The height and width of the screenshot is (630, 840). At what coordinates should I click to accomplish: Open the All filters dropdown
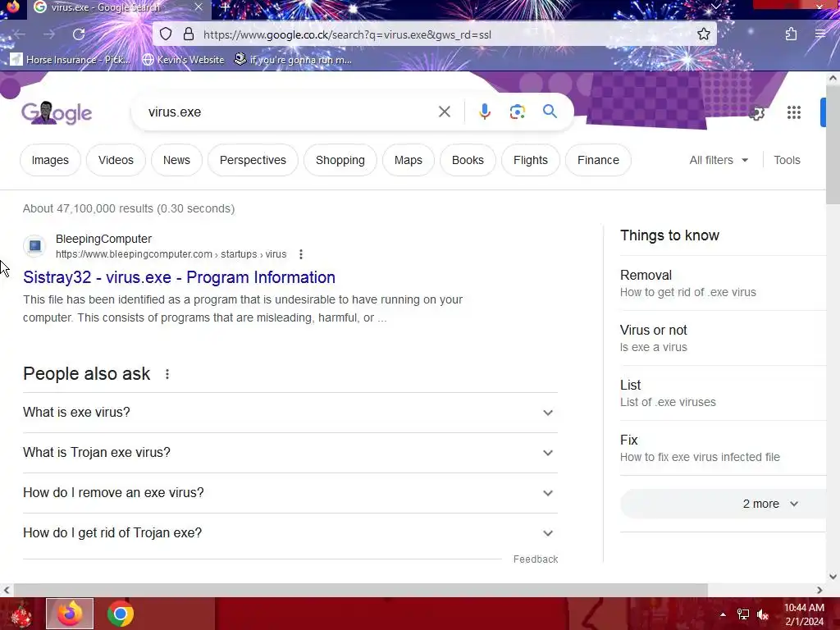pos(719,160)
